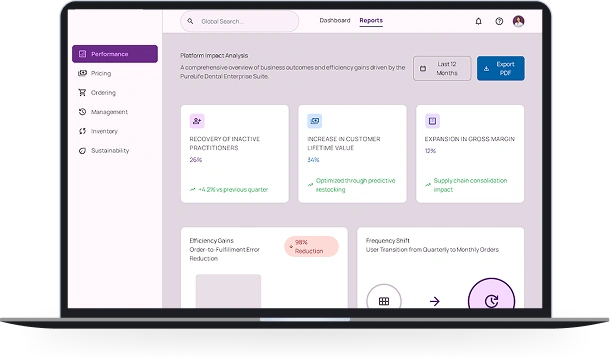Viewport: 610px width, 362px height.
Task: Open Management in the sidebar
Action: point(115,112)
